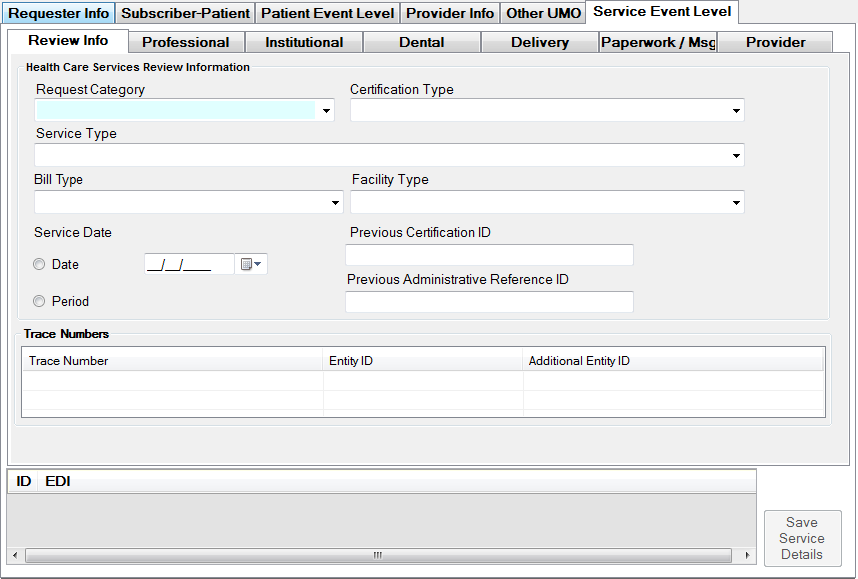Screen dimensions: 858x579
Task: Select the Date radio button
Action: [40, 265]
